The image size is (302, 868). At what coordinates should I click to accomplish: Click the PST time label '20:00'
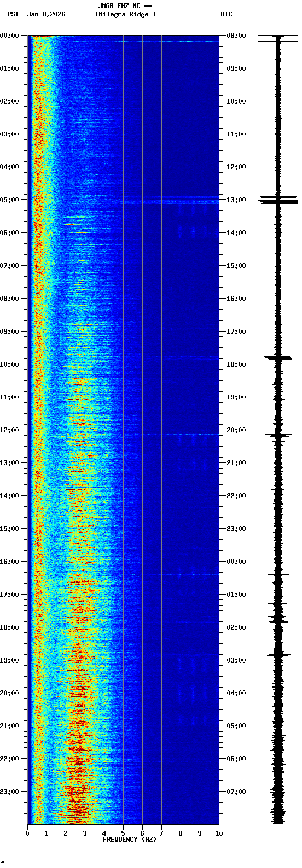(x=9, y=693)
